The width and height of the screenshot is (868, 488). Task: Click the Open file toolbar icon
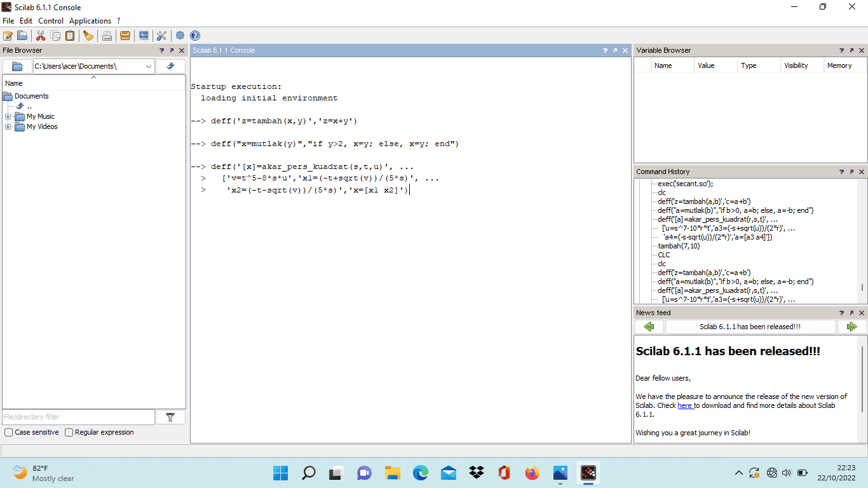tap(22, 36)
